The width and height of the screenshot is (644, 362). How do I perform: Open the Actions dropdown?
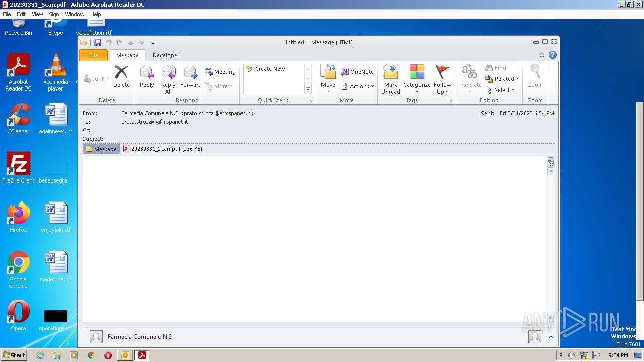pyautogui.click(x=358, y=86)
